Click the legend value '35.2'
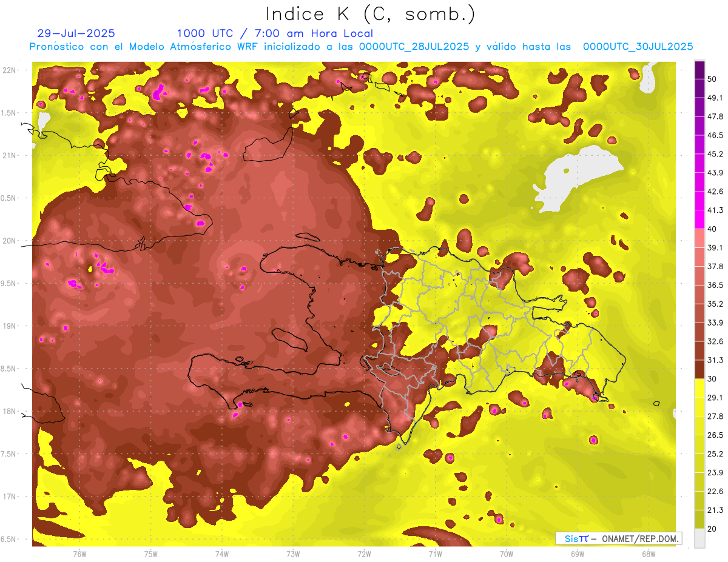 click(x=715, y=304)
